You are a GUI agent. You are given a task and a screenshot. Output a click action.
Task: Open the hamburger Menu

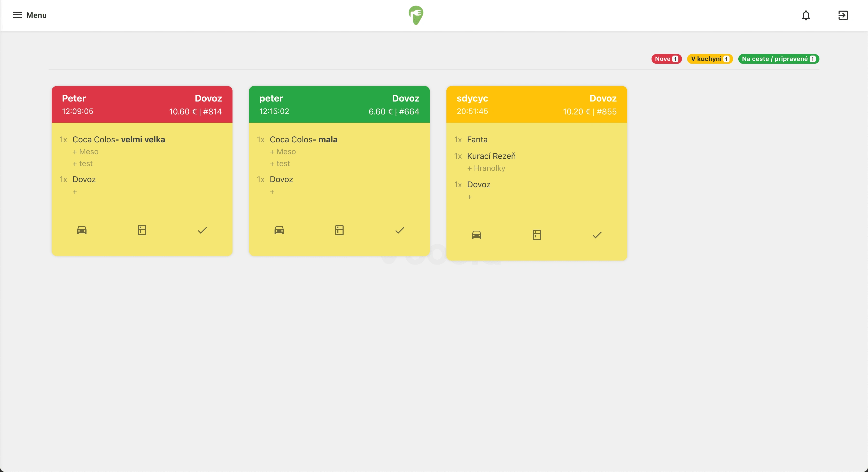coord(30,15)
